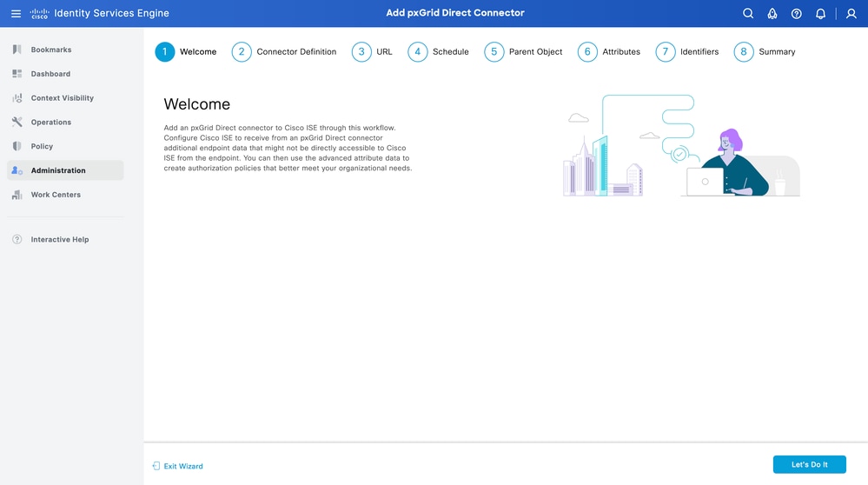The height and width of the screenshot is (485, 868).
Task: Click the Cisco logo in header
Action: (x=39, y=13)
